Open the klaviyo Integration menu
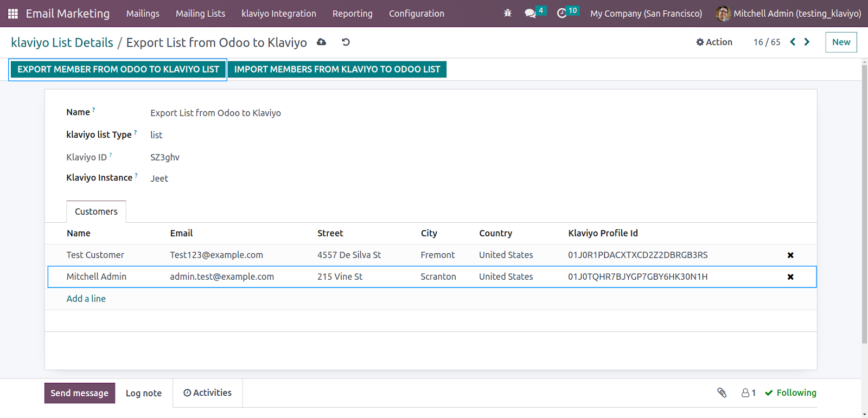Image resolution: width=868 pixels, height=418 pixels. (279, 14)
